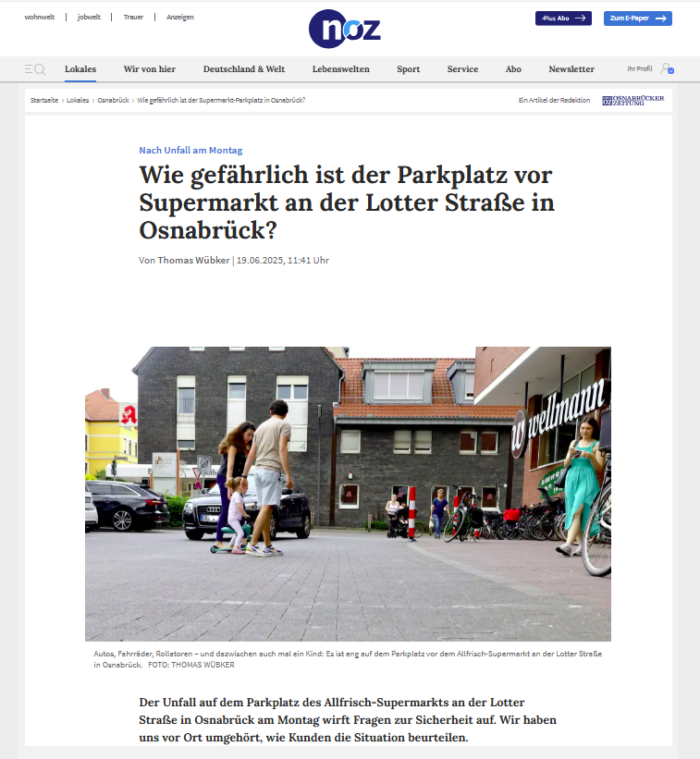Open the Abo menu item

pyautogui.click(x=513, y=69)
